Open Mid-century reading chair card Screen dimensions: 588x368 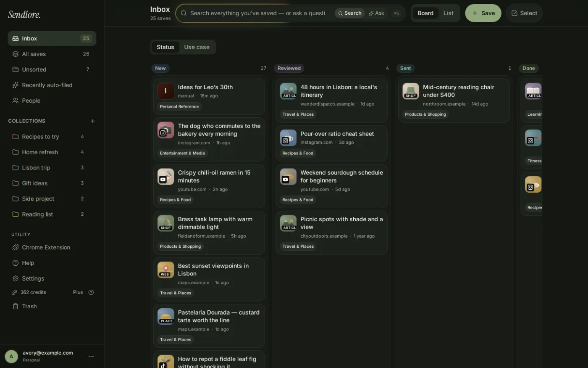pyautogui.click(x=454, y=101)
